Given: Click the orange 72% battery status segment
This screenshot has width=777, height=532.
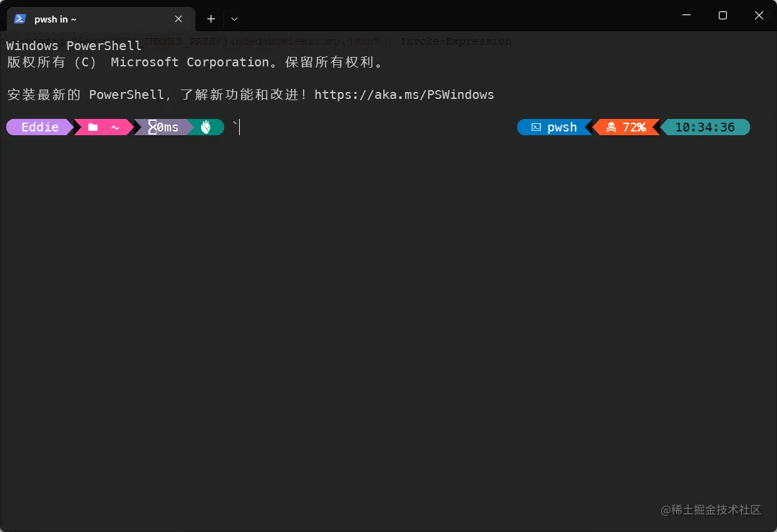Looking at the screenshot, I should coord(627,127).
